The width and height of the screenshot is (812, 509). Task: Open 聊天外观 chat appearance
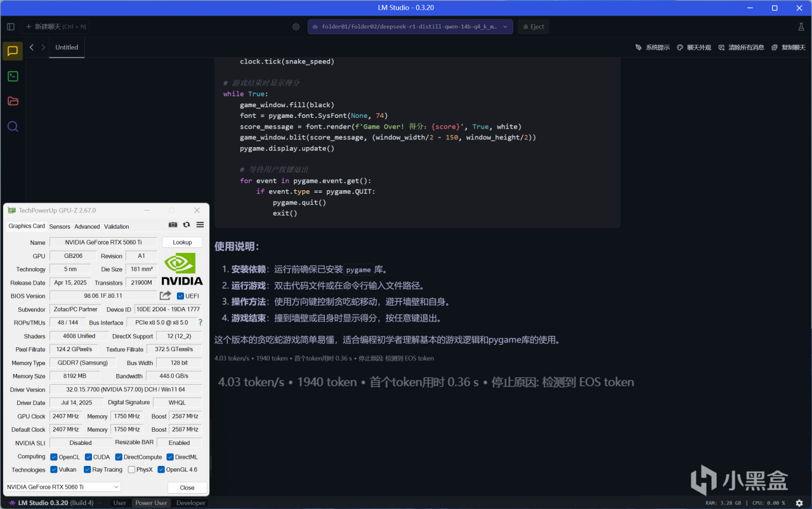coord(694,48)
